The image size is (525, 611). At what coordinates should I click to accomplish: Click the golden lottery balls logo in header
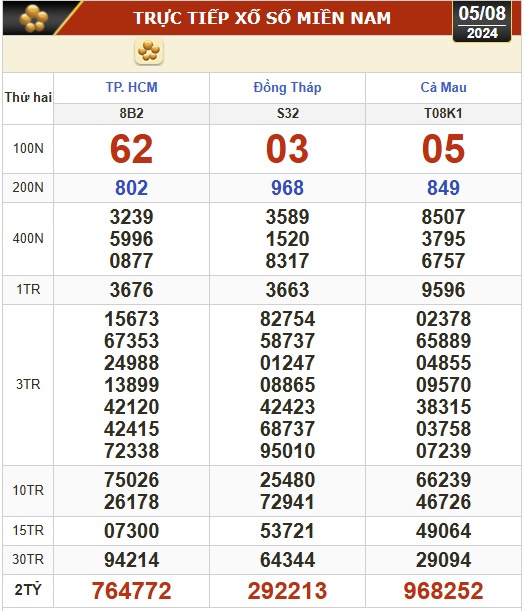coord(34,18)
